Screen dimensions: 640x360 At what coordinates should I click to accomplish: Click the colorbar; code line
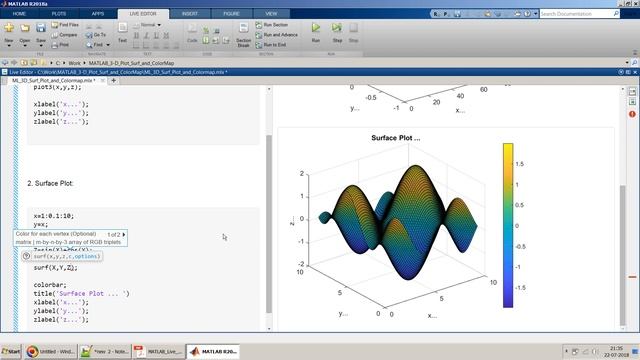coord(50,285)
